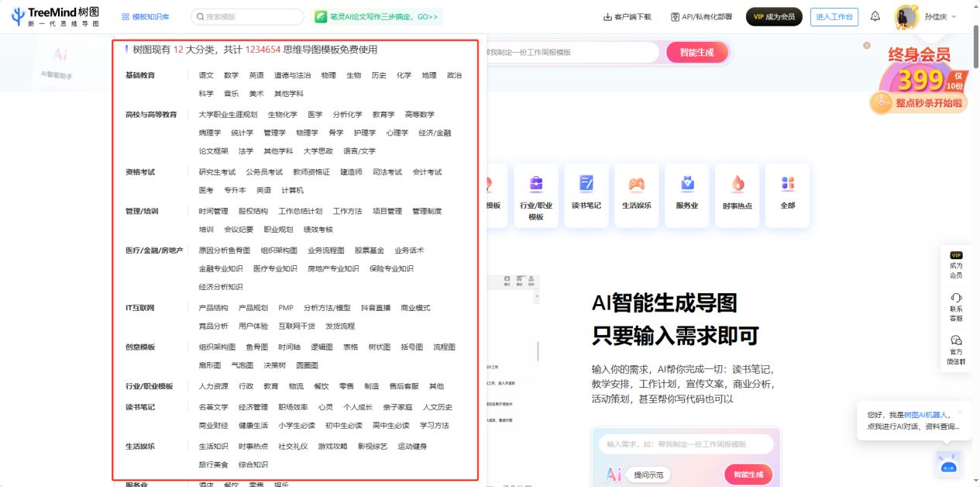Select the 大学职业生涯规划 link
The image size is (980, 487).
228,114
